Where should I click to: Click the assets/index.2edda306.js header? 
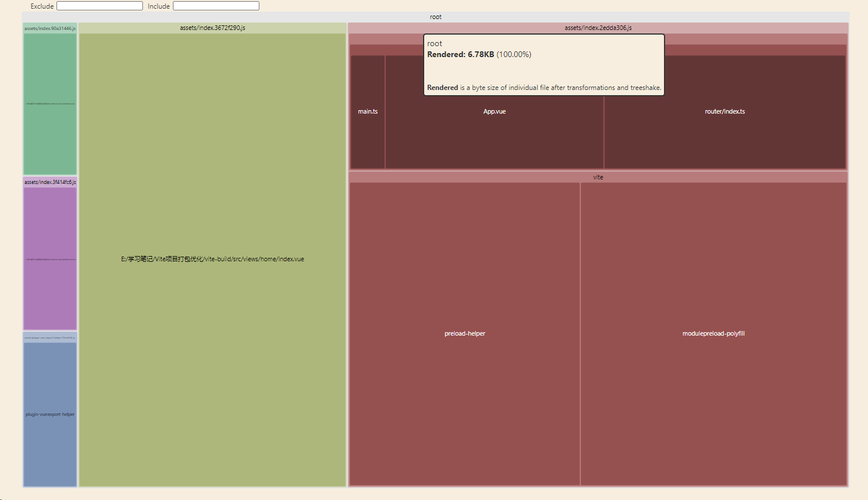[x=598, y=28]
